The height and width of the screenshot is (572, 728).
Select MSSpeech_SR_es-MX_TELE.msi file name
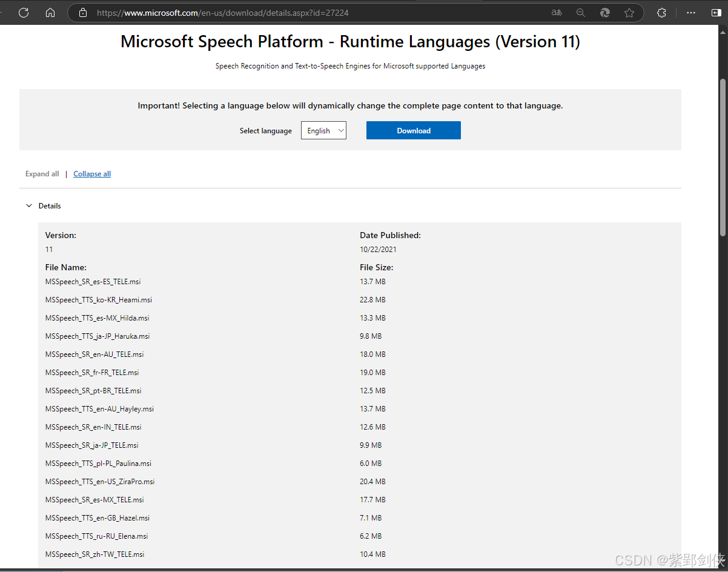point(94,500)
